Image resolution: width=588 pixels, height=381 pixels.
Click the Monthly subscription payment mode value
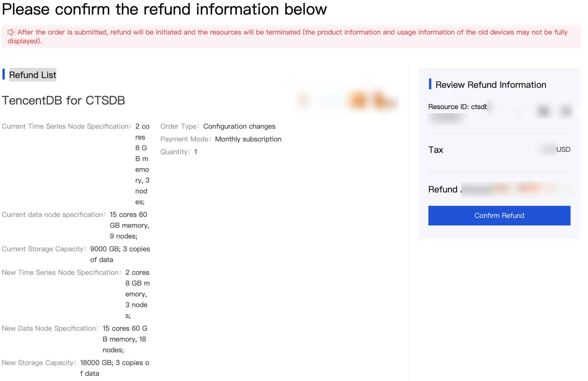(x=248, y=139)
